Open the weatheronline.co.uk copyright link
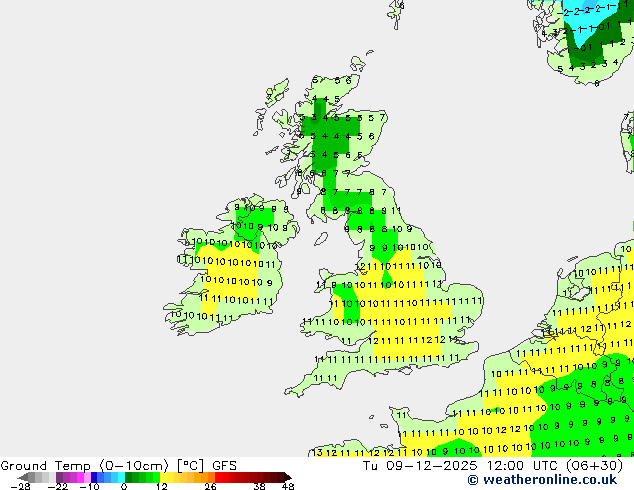The width and height of the screenshot is (634, 490). click(542, 480)
